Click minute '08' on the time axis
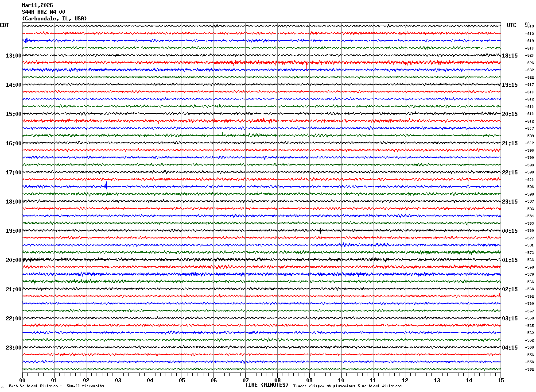Image resolution: width=536 pixels, height=392 pixels. (277, 380)
